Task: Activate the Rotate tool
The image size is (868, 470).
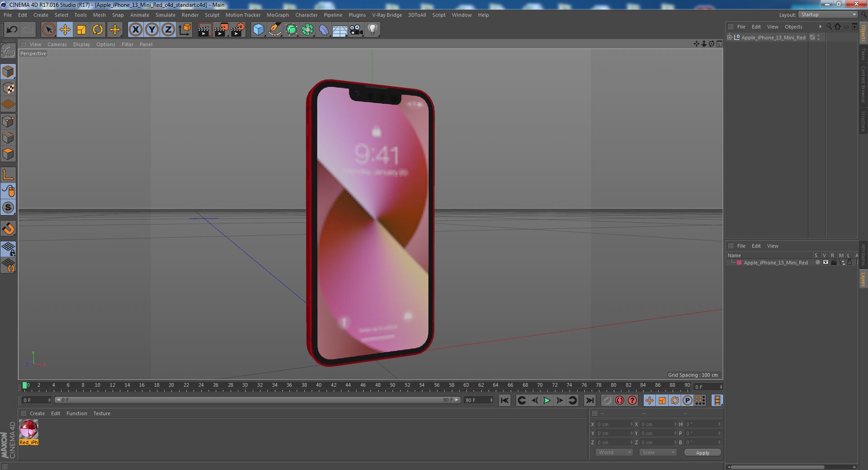Action: 98,30
